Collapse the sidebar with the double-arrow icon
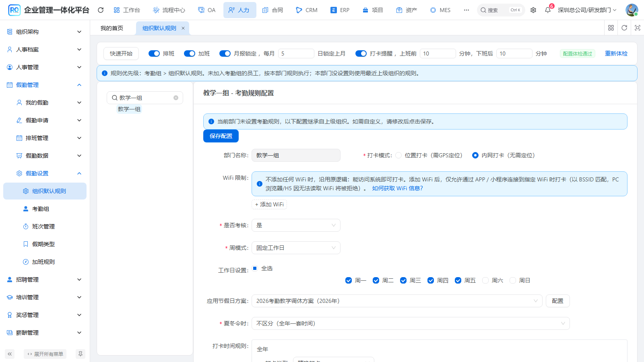Viewport: 644px width, 362px height. [x=10, y=354]
